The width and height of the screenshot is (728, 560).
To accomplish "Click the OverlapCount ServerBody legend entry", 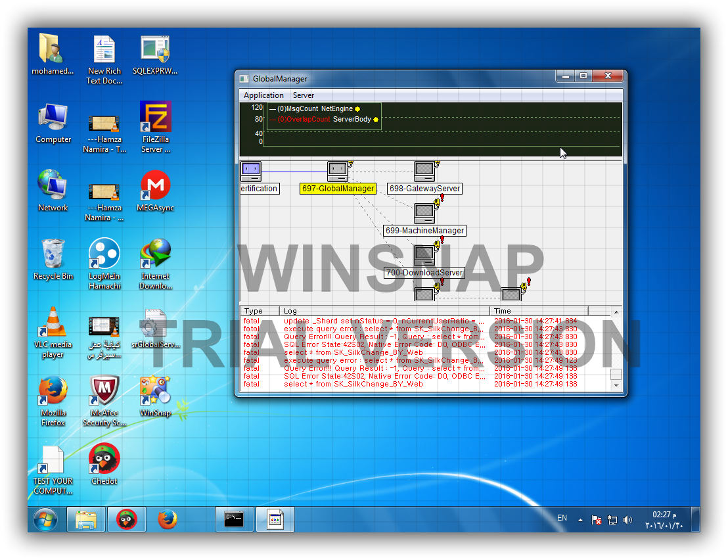I will coord(324,120).
